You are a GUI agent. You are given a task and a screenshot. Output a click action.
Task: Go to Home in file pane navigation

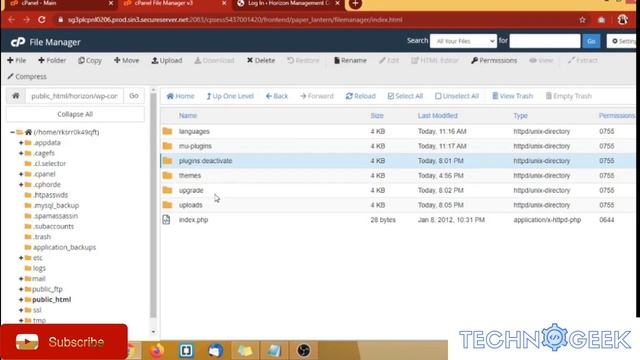pyautogui.click(x=180, y=96)
